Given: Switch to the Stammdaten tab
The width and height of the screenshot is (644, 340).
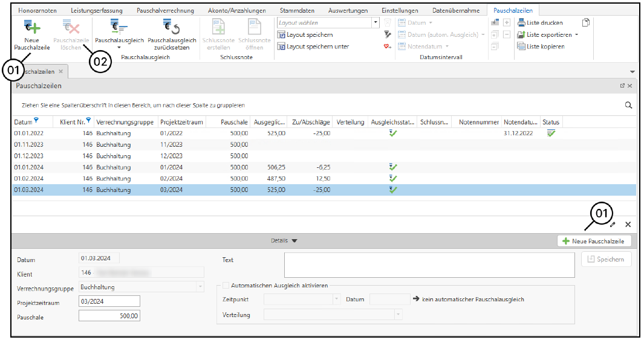Looking at the screenshot, I should [297, 11].
